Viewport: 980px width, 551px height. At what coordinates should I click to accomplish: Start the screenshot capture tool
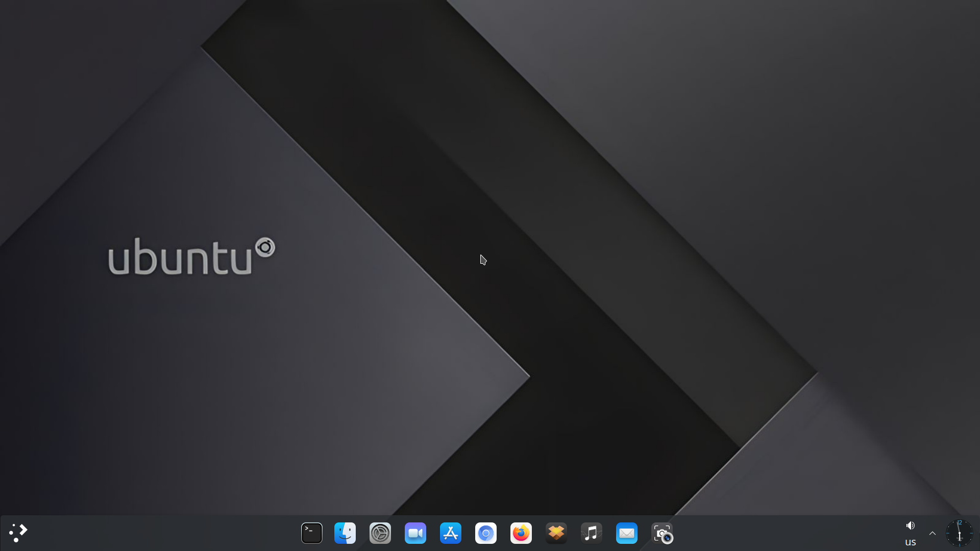pos(662,533)
